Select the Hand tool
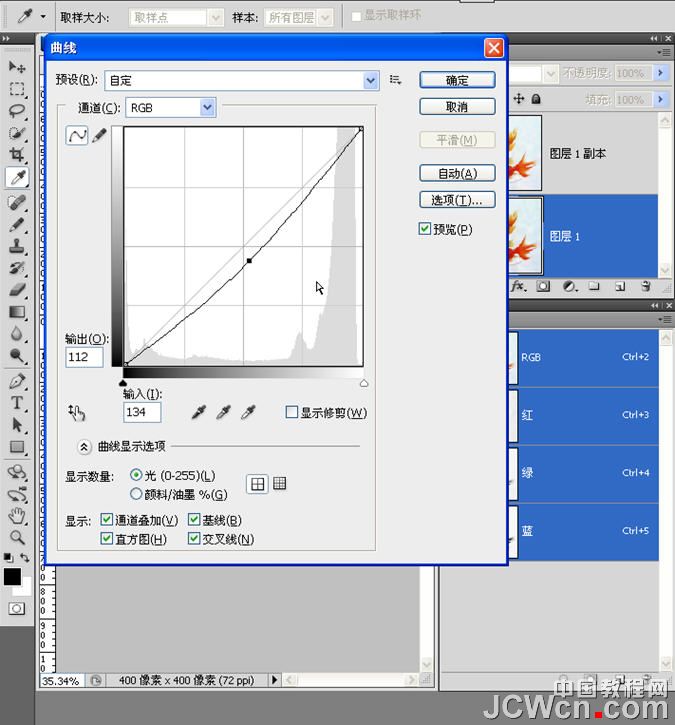The image size is (675, 725). coord(17,515)
